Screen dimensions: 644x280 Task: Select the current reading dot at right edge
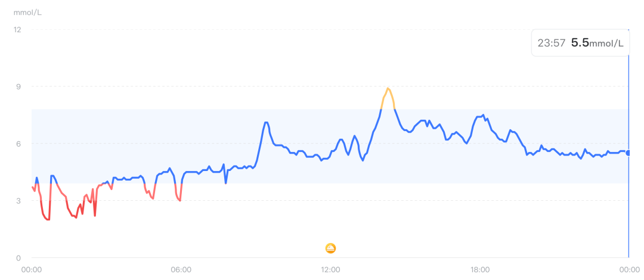pyautogui.click(x=628, y=153)
